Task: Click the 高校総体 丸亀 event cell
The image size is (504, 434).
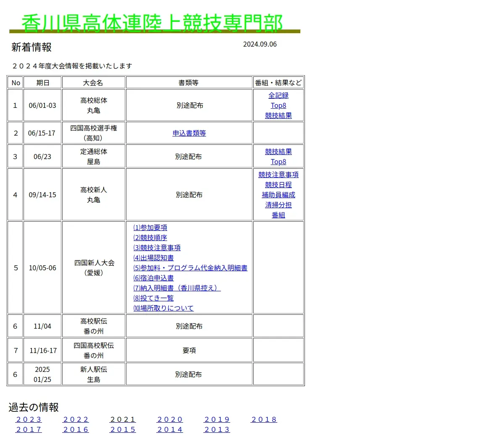Action: point(94,105)
